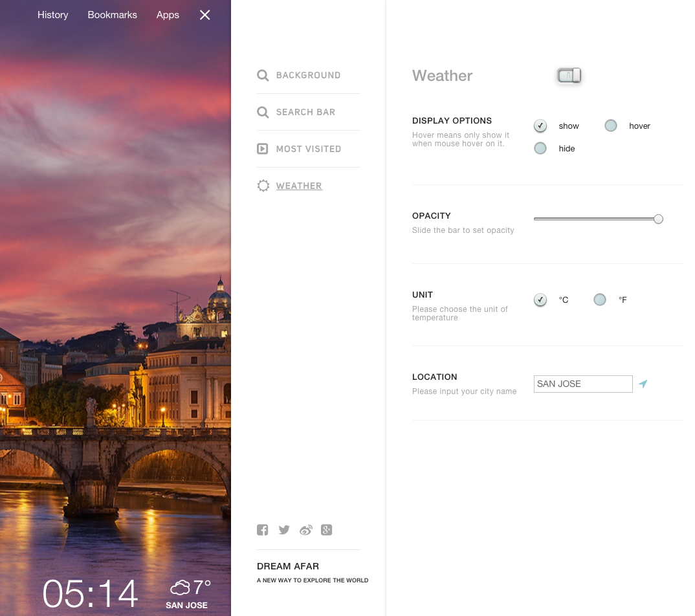The width and height of the screenshot is (695, 616).
Task: Click the DREAM AFAR title text
Action: pyautogui.click(x=288, y=566)
